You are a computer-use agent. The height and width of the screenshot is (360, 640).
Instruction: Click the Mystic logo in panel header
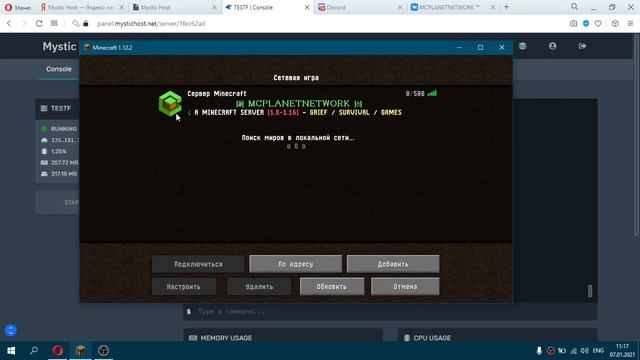(x=60, y=47)
